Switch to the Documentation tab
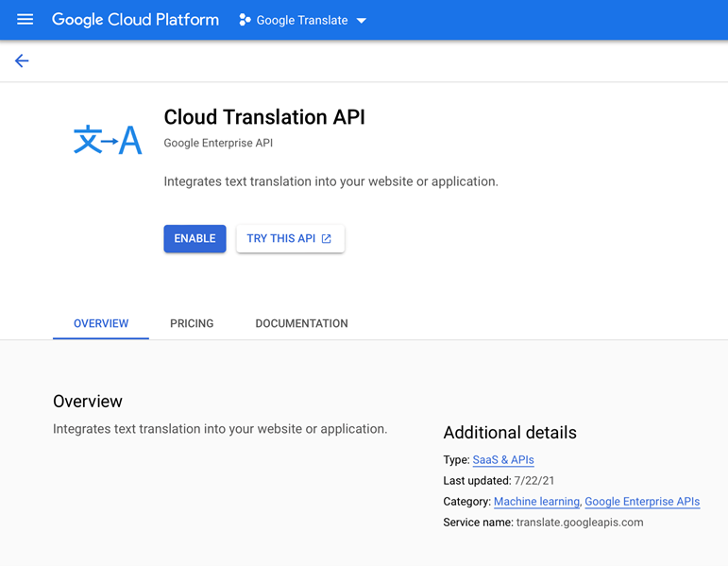 tap(302, 323)
